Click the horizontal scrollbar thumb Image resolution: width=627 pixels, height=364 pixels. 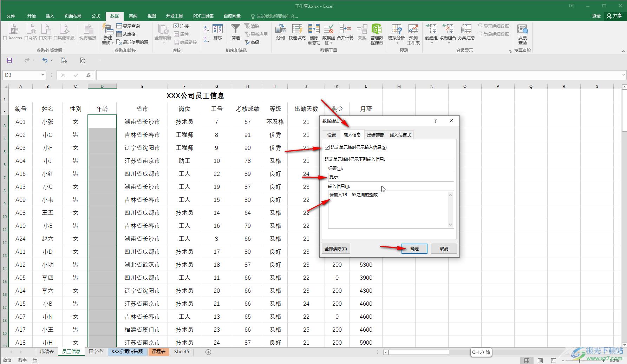[x=418, y=352]
